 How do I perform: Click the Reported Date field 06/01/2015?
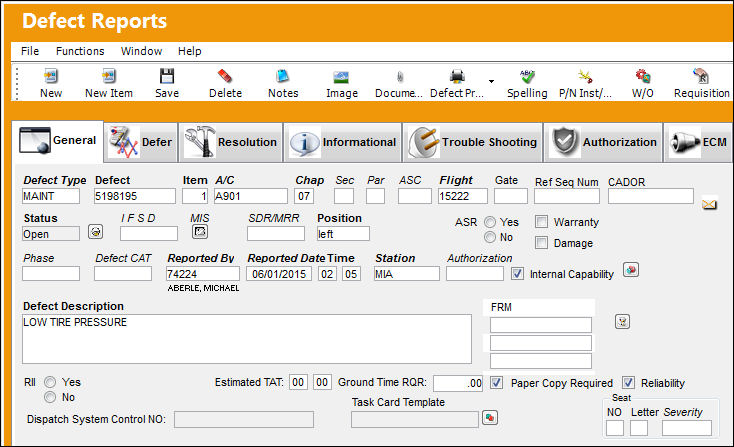point(279,273)
